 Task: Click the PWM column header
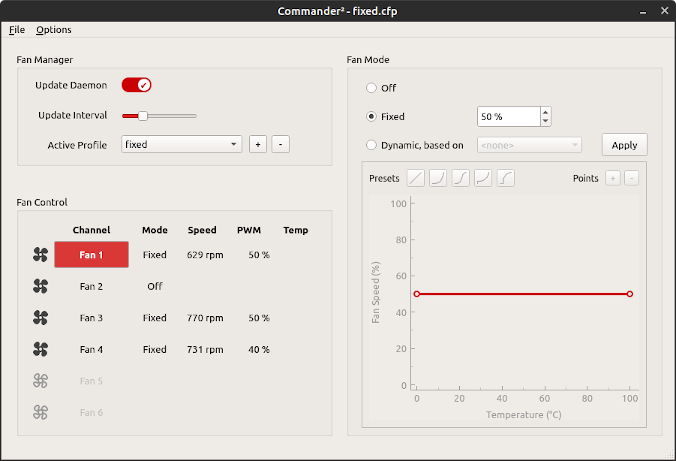point(249,230)
